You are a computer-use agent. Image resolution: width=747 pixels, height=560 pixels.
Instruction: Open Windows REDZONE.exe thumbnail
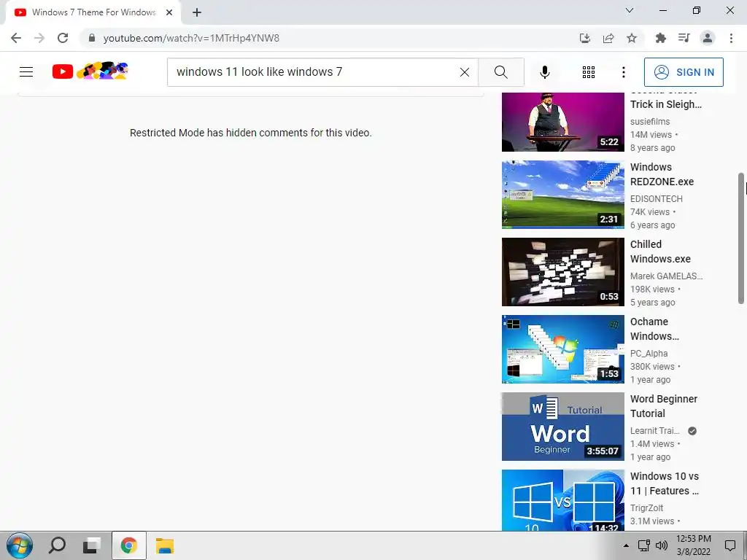[562, 194]
